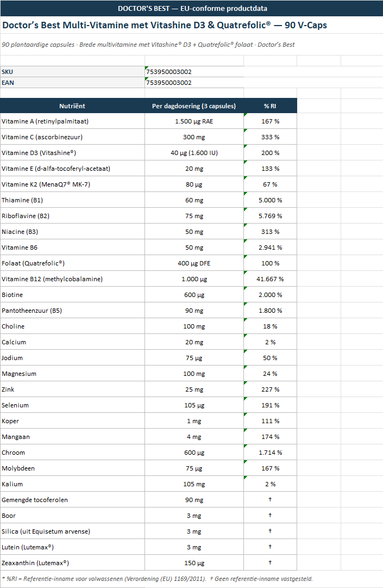This screenshot has width=383, height=588.
Task: Select the Vitamine D3 (Vitashine®) cell
Action: (72, 153)
